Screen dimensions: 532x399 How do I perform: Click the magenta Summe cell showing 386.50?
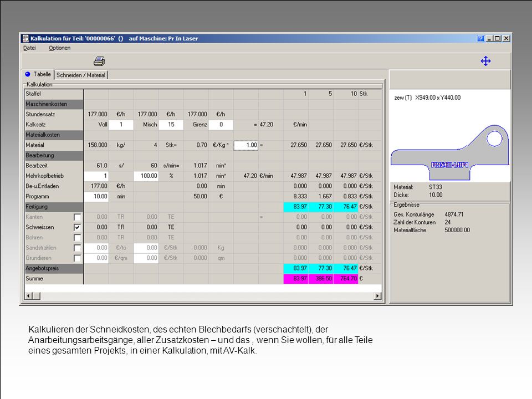(x=321, y=279)
